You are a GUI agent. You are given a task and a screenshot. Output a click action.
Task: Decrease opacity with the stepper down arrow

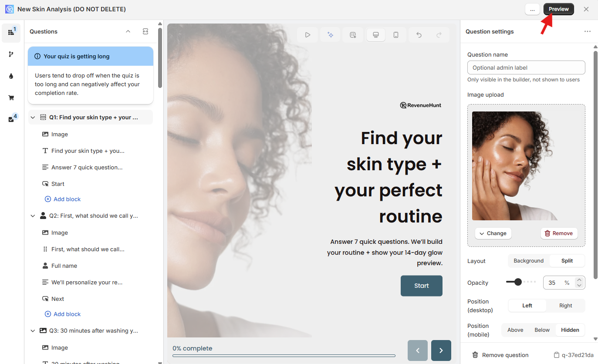[579, 285]
